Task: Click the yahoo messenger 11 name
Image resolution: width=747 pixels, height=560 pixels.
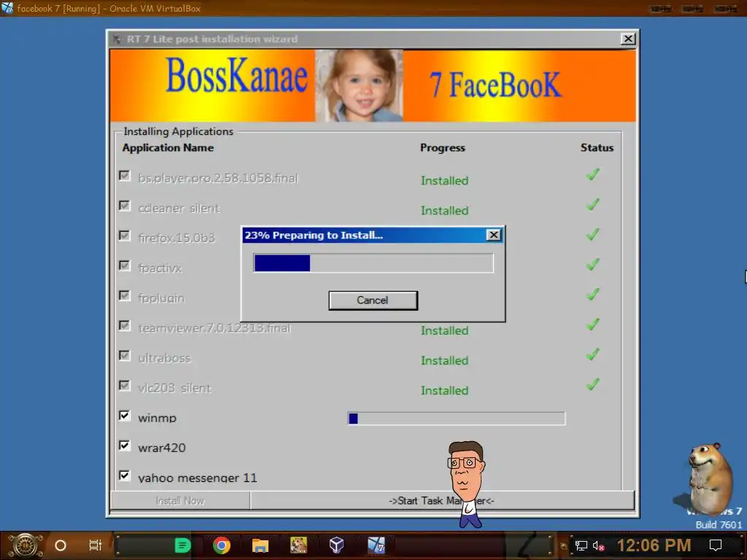Action: [197, 478]
